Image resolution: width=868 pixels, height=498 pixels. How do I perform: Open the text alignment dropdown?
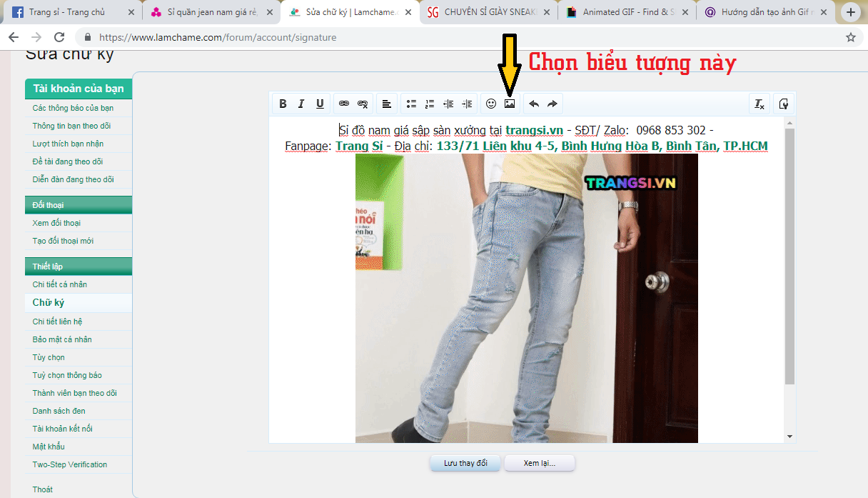point(386,104)
